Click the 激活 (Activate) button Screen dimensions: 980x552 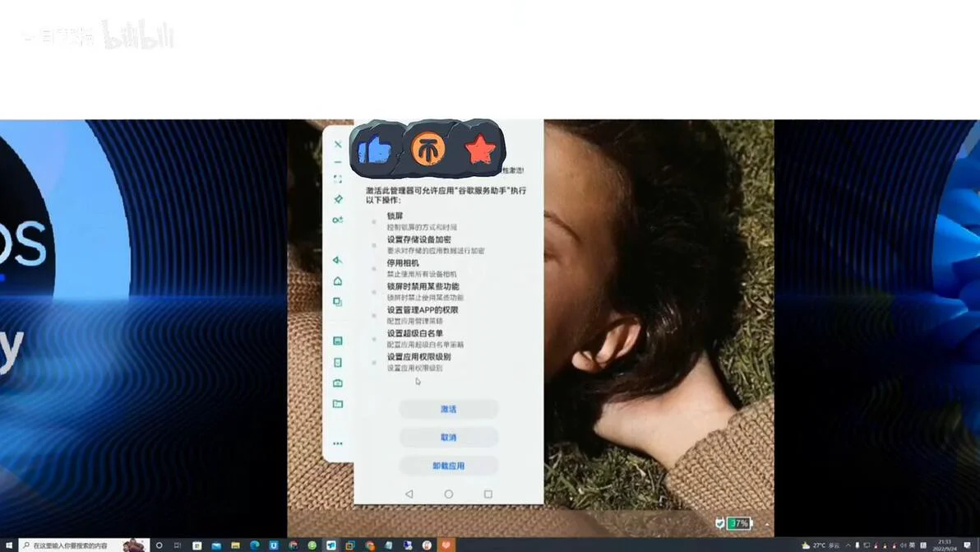point(448,409)
